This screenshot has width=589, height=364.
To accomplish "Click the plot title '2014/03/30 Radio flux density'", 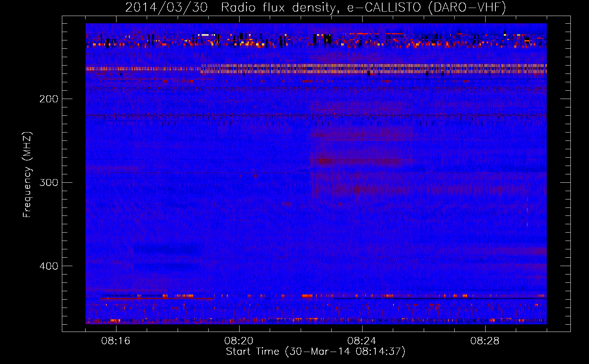I will coord(316,7).
